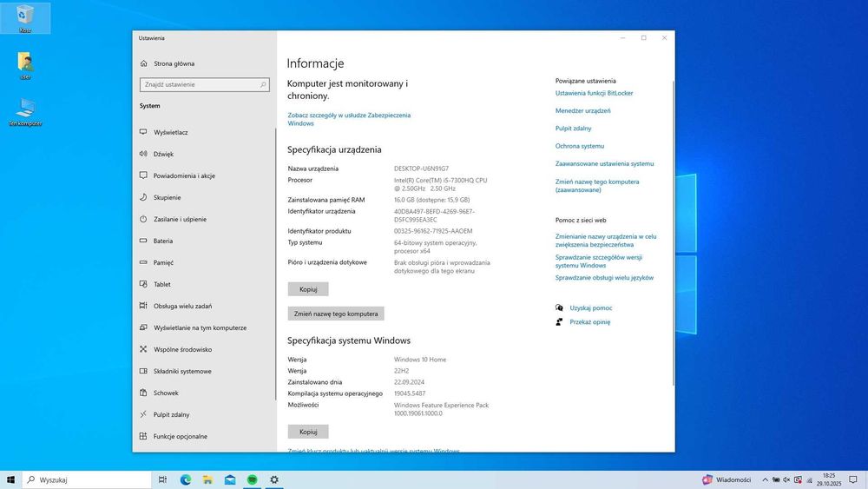Click the Uzyskaj pomoc link
Screen dimensions: 868x489
(590, 308)
